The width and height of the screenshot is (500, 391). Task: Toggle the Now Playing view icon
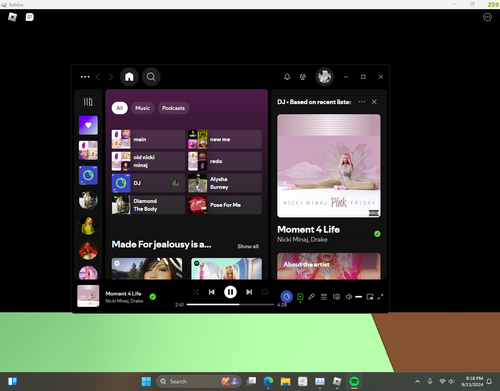(300, 296)
